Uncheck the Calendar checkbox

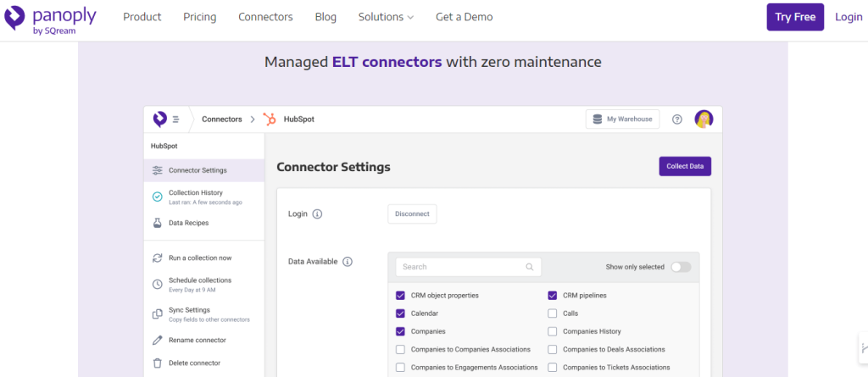click(x=400, y=313)
